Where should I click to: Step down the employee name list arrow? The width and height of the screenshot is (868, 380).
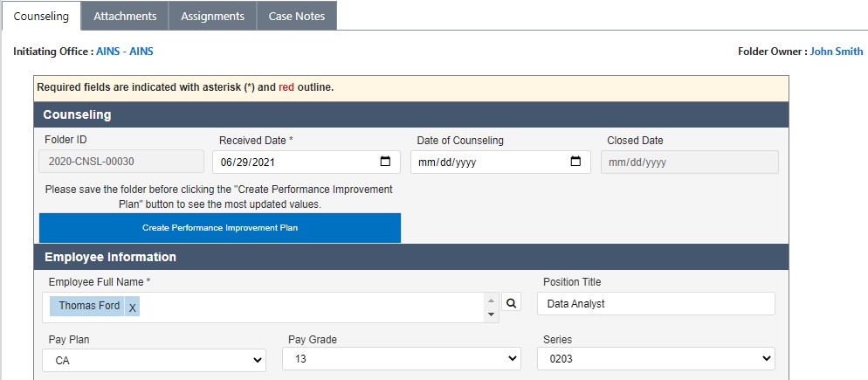tap(491, 314)
